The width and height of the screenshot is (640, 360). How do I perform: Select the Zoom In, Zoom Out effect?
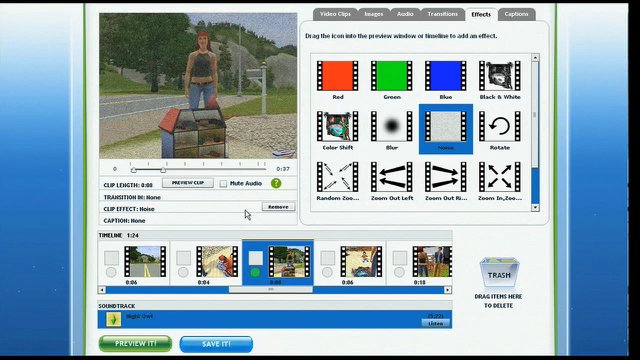pos(500,177)
